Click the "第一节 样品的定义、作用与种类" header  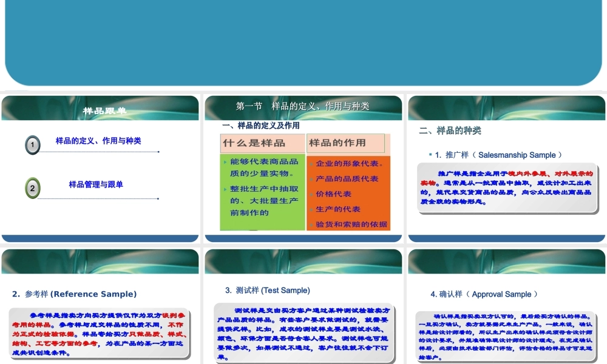point(303,105)
